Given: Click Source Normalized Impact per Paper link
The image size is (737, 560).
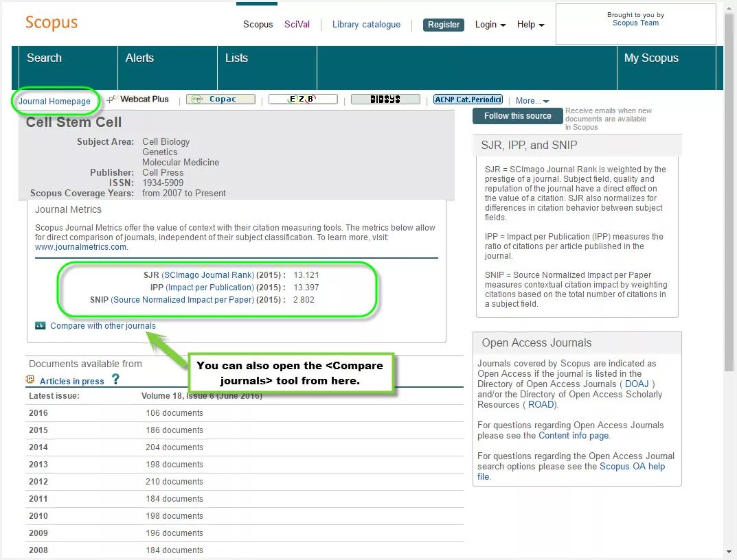Looking at the screenshot, I should pos(183,300).
